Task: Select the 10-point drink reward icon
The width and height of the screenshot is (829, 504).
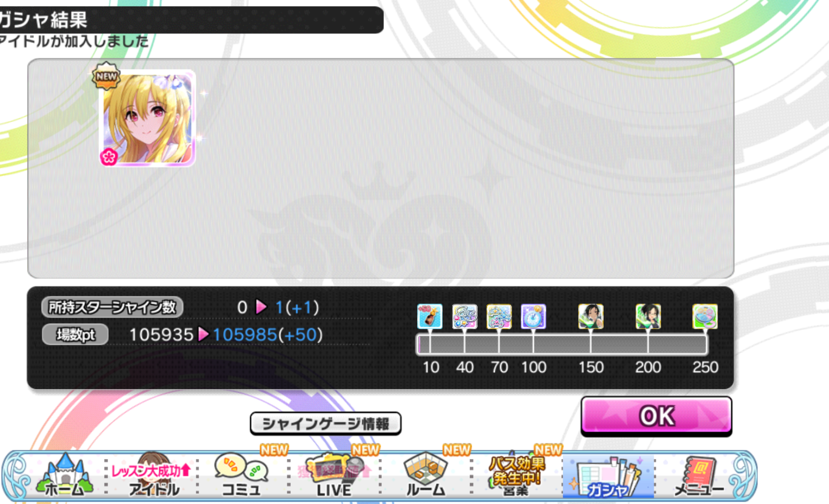Action: point(429,316)
